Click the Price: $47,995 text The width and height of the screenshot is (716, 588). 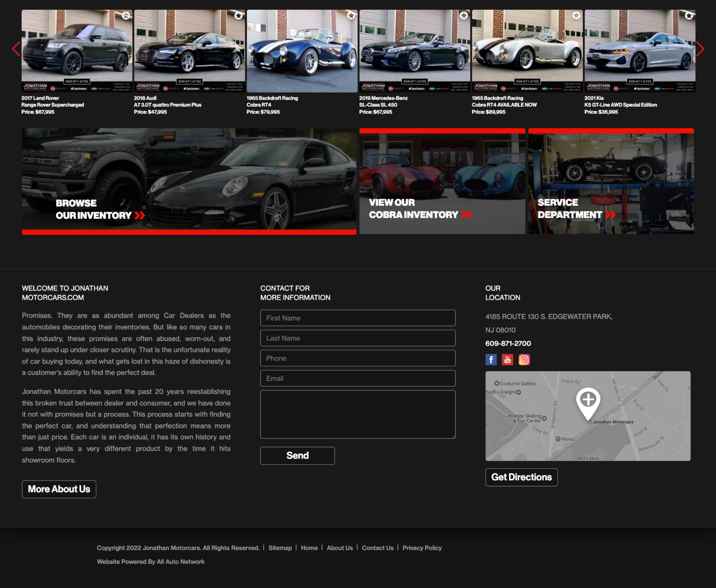point(150,112)
